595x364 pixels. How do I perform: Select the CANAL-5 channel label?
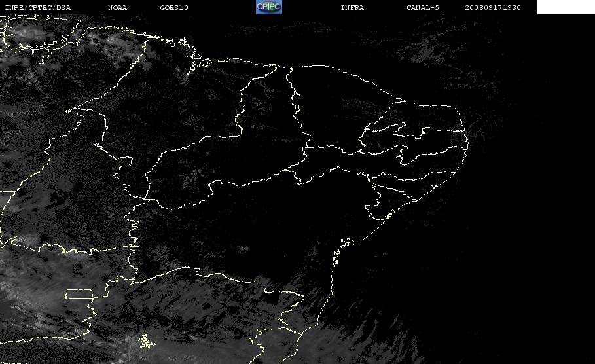click(x=423, y=7)
